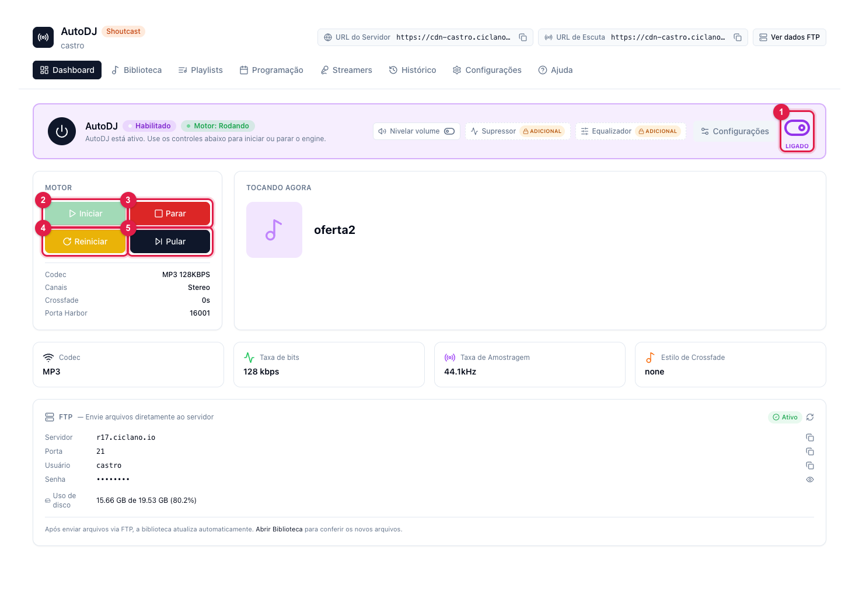Screen dimensions: 859x616
Task: Reveal the FTP Senha password
Action: tap(810, 480)
